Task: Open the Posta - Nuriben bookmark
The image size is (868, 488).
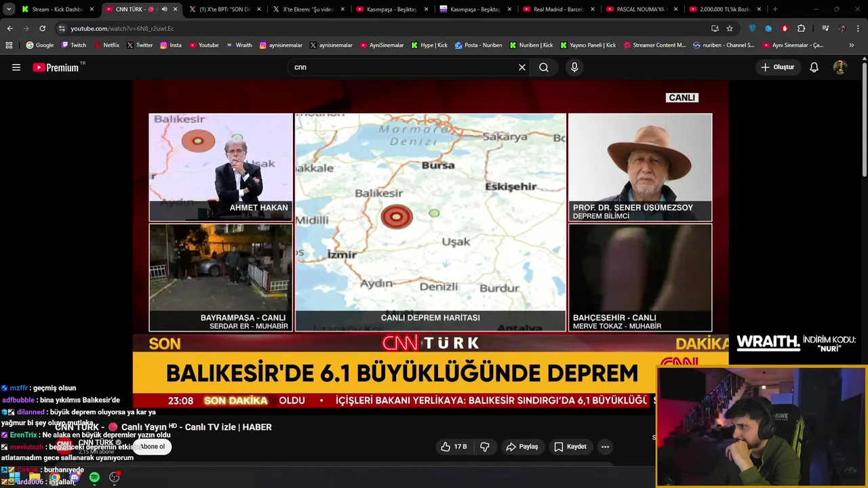Action: [479, 45]
